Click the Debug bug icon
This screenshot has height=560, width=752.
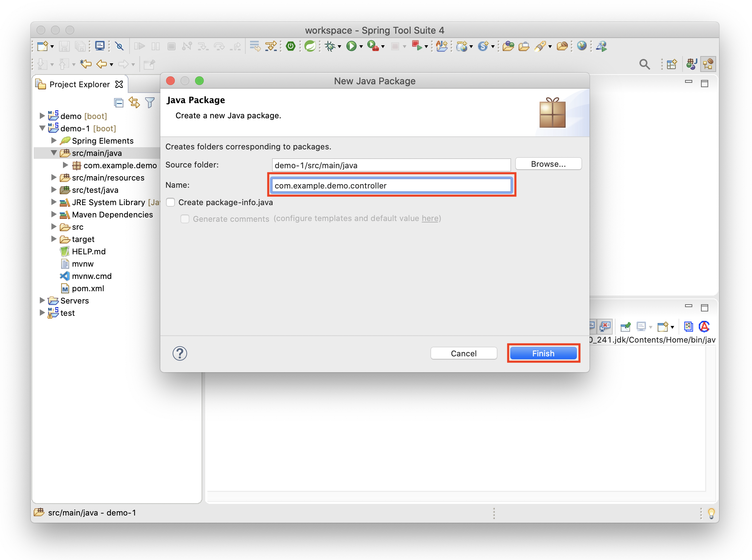coord(330,46)
